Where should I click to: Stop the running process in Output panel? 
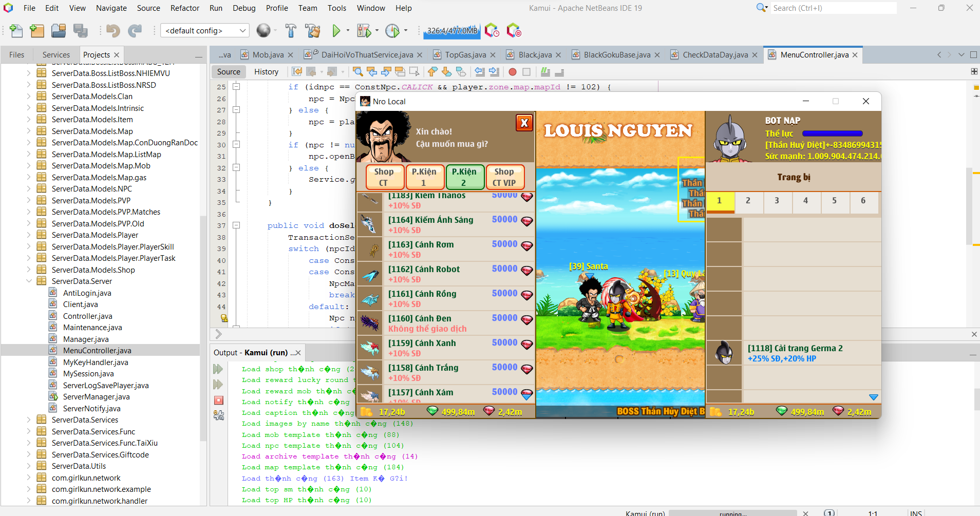coord(219,400)
